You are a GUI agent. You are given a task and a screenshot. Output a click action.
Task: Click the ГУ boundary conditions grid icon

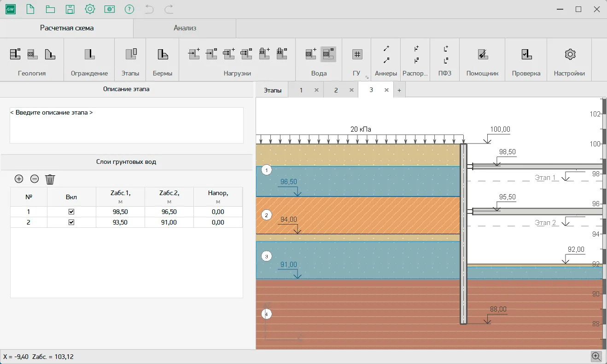357,54
